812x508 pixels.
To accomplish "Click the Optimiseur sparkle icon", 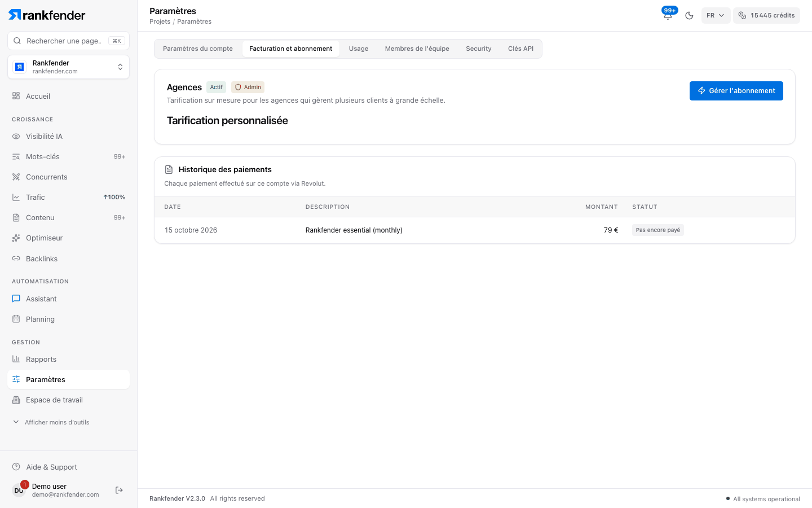I will (16, 238).
